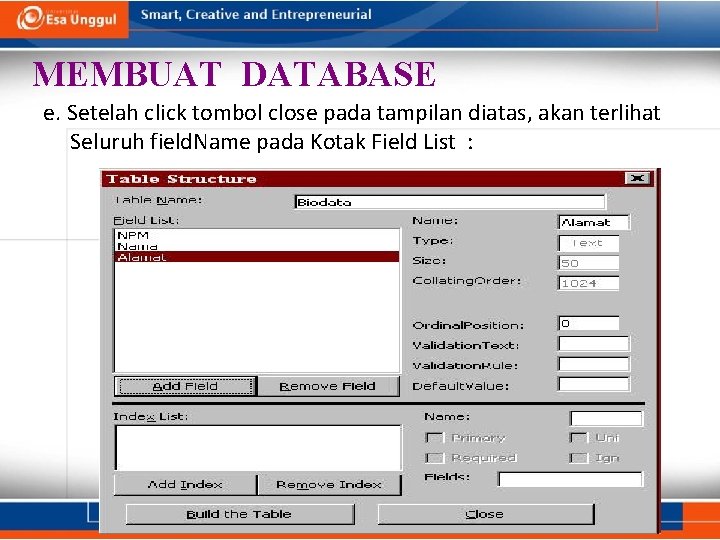Click the Type box showing Text
Viewport: 720px width, 540px height.
click(588, 243)
